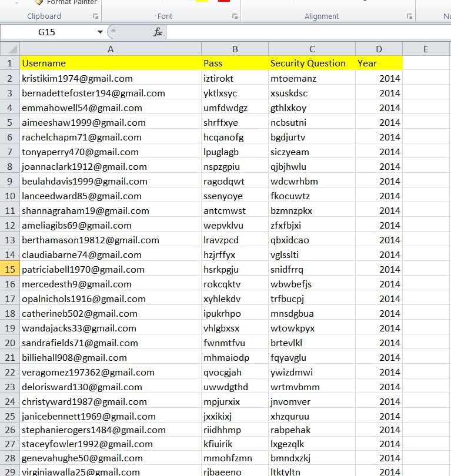Select cell genevahughe50@gmail.com
Image resolution: width=451 pixels, height=476 pixels.
(111, 458)
